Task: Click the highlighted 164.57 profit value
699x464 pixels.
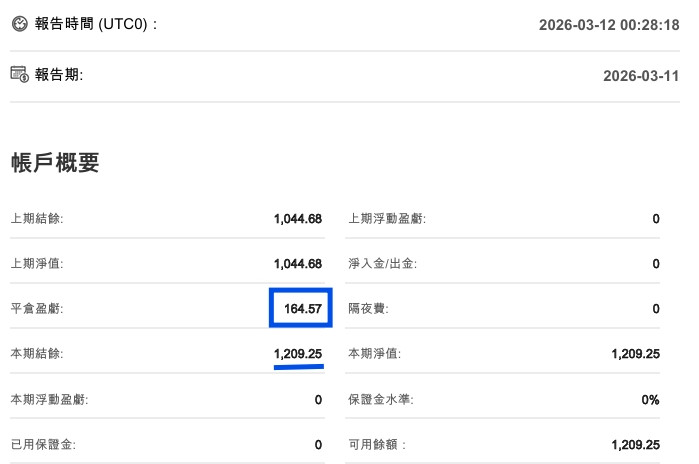Action: pyautogui.click(x=302, y=309)
